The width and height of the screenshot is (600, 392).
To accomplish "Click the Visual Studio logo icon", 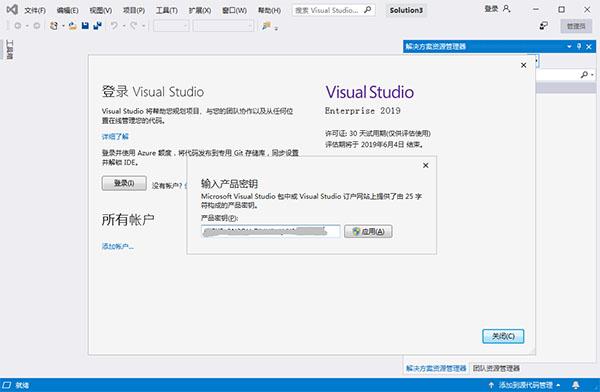I will [12, 10].
